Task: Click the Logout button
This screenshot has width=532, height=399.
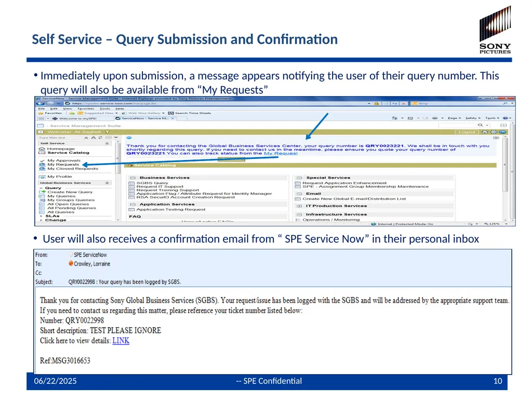Action: point(467,132)
